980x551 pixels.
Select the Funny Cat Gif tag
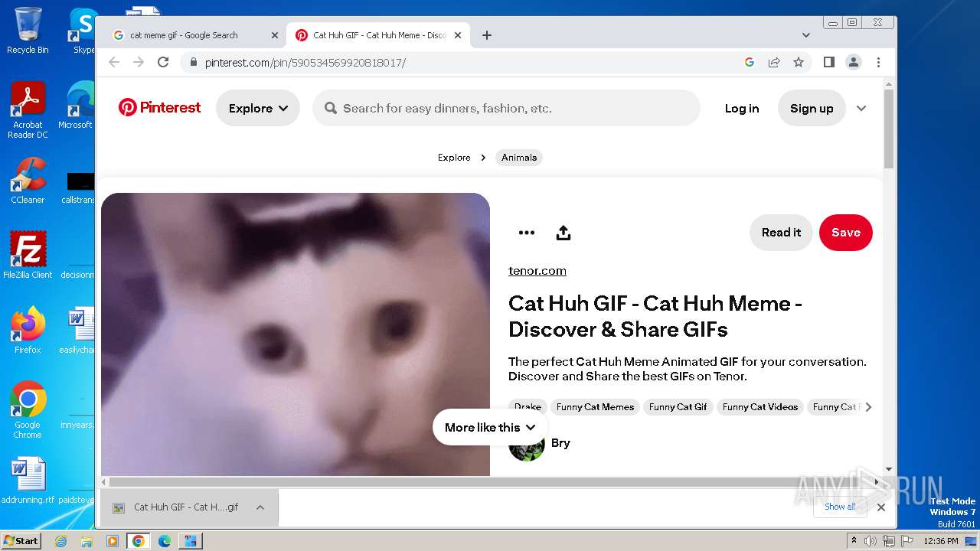(x=678, y=407)
